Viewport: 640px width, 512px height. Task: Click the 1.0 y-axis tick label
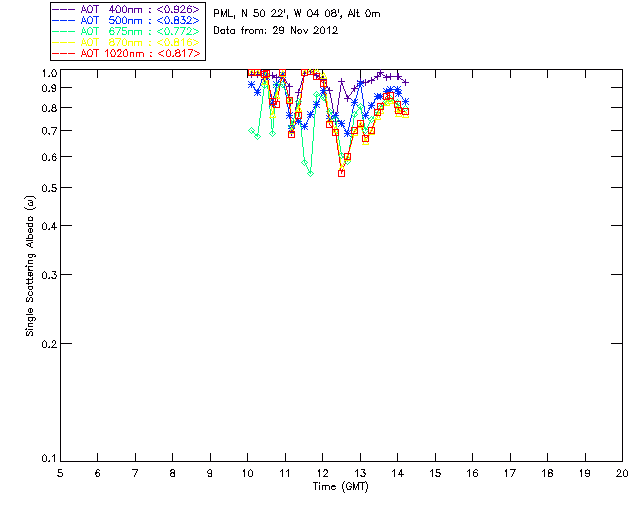49,73
